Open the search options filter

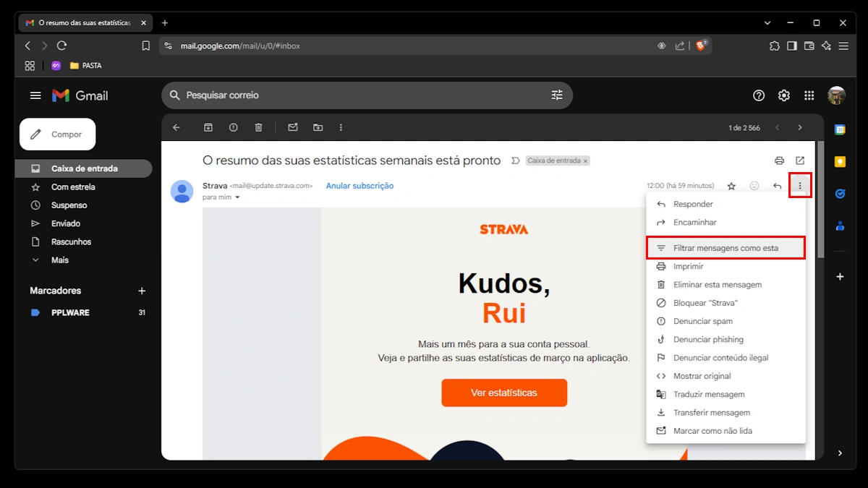click(x=557, y=95)
